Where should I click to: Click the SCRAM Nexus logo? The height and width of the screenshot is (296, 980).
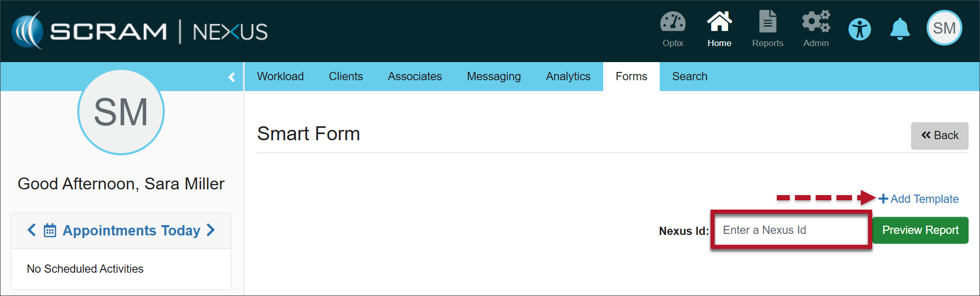pyautogui.click(x=140, y=31)
